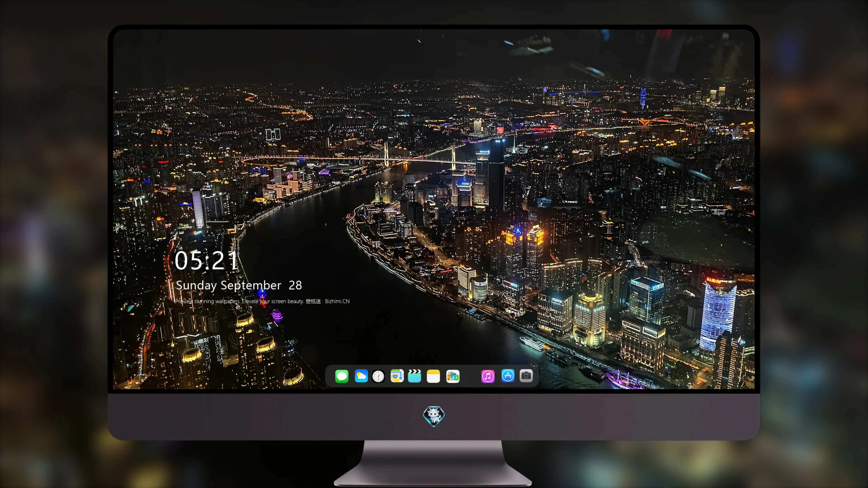The image size is (868, 488).
Task: Click the 05:21 clock display
Action: pos(206,261)
